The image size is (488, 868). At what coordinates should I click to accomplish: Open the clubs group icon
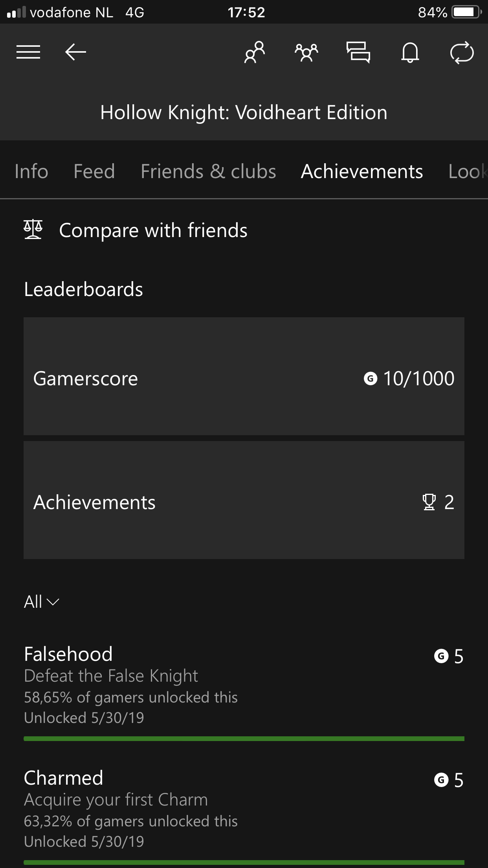pos(306,52)
